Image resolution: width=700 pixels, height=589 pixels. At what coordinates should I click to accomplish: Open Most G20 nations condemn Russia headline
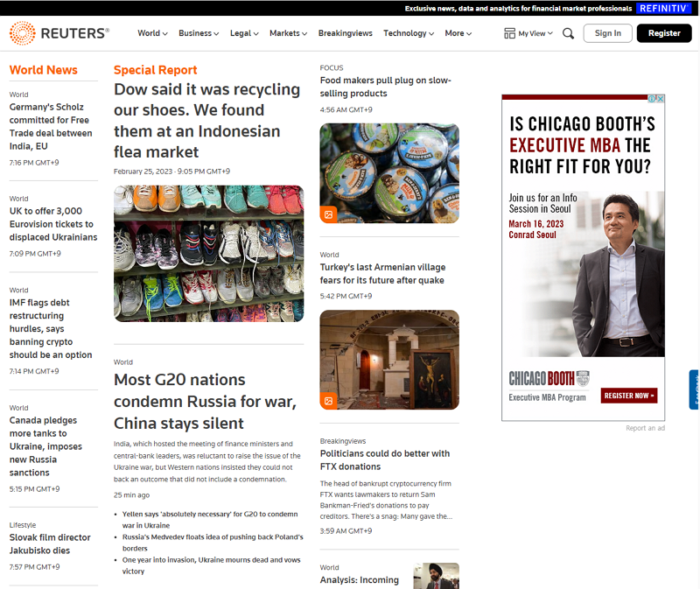(205, 402)
